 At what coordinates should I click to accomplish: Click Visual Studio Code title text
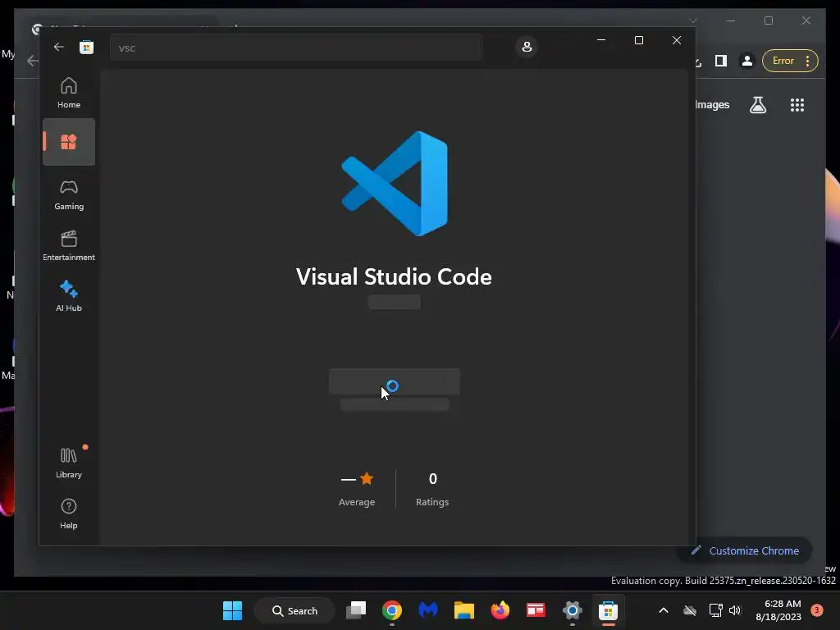(x=394, y=276)
